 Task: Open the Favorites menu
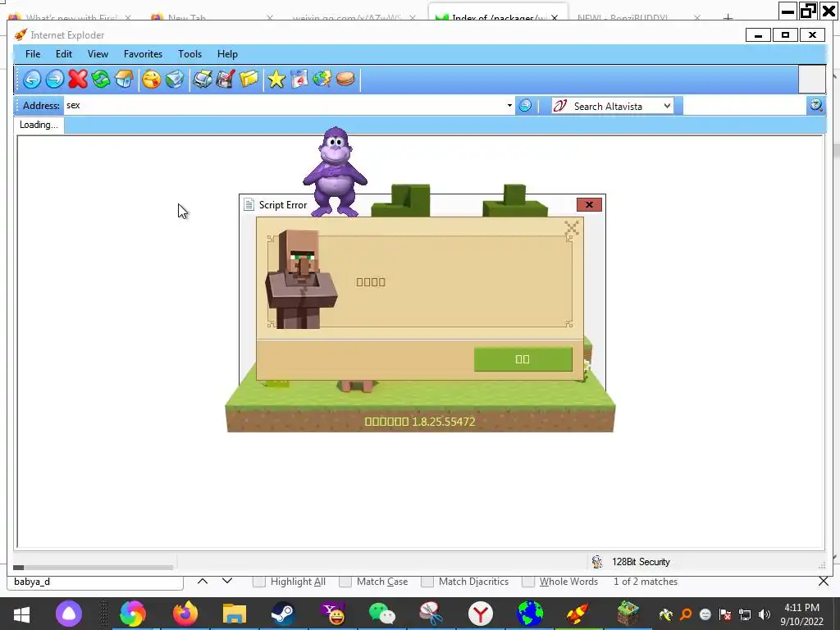pyautogui.click(x=143, y=54)
